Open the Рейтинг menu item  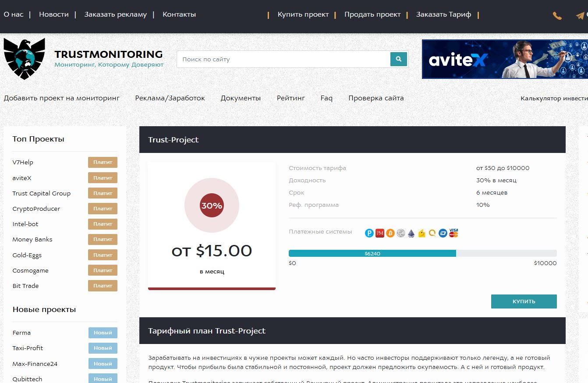[x=290, y=98]
